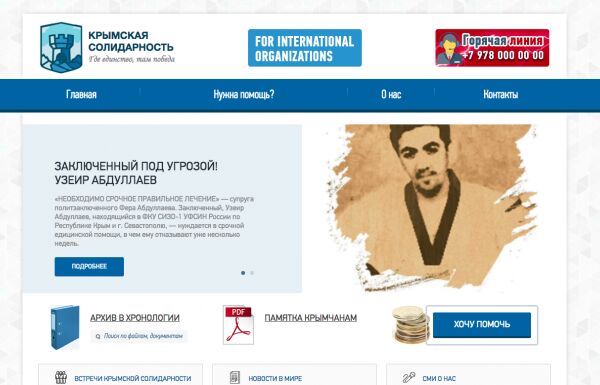Image resolution: width=600 pixels, height=385 pixels.
Task: Click the search field Поиск по файлам, документам
Action: tap(139, 336)
